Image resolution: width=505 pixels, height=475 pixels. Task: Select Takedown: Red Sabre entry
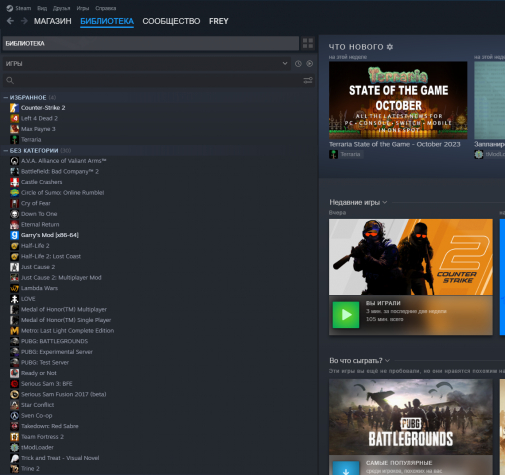coord(50,426)
